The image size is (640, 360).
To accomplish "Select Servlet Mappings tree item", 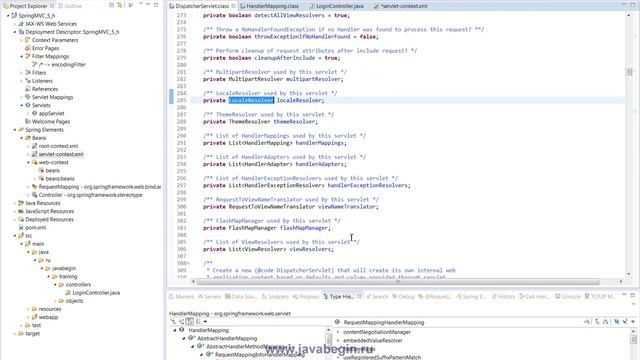I will (x=52, y=97).
